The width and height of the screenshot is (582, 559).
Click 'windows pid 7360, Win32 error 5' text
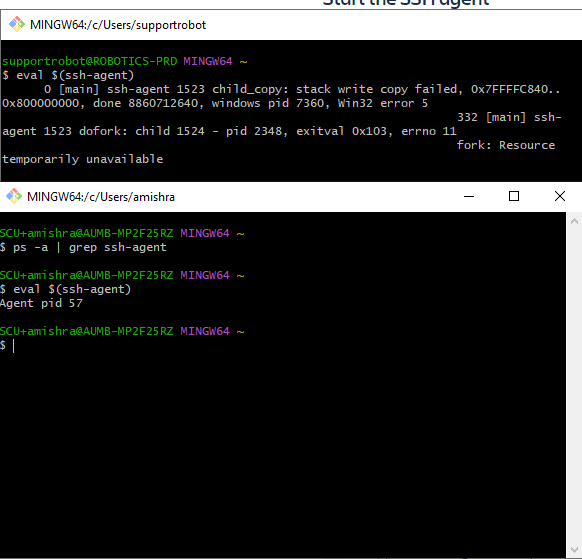coord(320,103)
